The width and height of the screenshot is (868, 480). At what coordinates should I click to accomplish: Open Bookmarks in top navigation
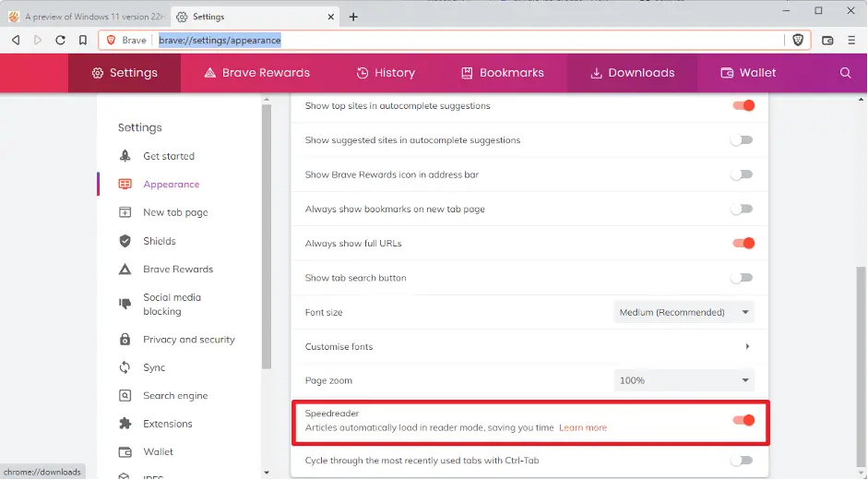click(x=503, y=73)
